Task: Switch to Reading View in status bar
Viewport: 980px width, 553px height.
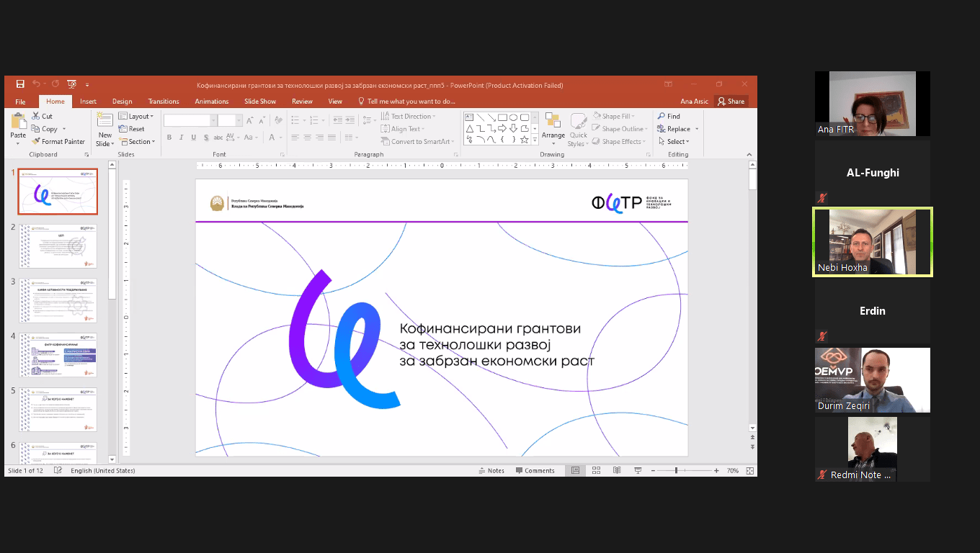Action: coord(617,470)
